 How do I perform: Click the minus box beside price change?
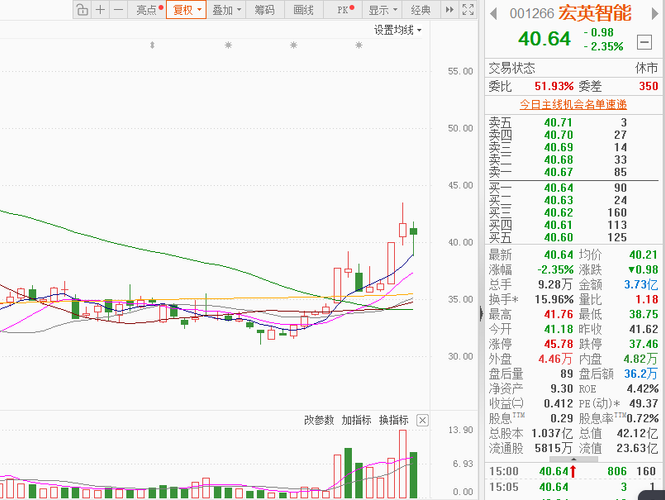(644, 42)
